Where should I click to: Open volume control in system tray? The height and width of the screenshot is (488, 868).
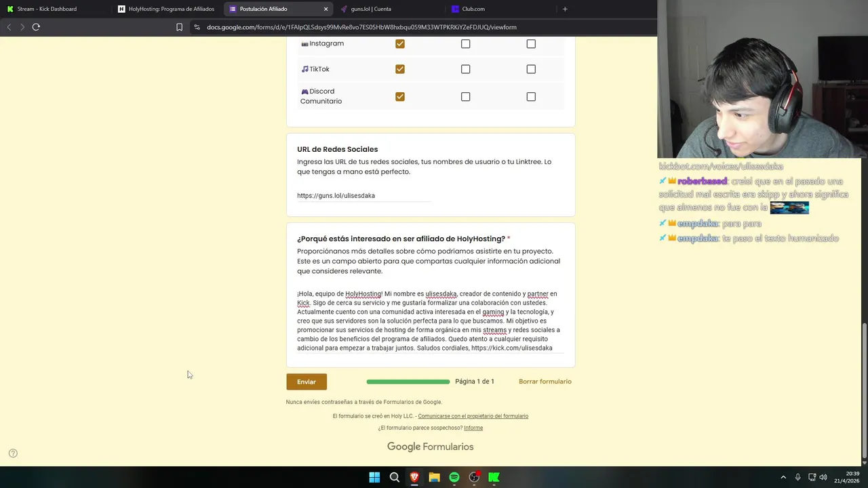coord(823,477)
